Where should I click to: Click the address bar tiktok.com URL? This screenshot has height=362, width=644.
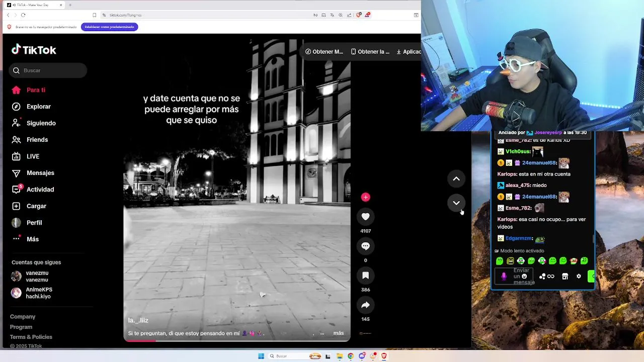tap(125, 15)
